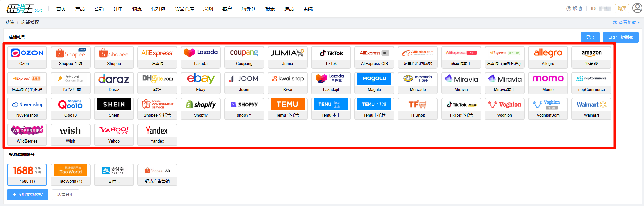
Task: Open the 产品 menu
Action: point(80,9)
